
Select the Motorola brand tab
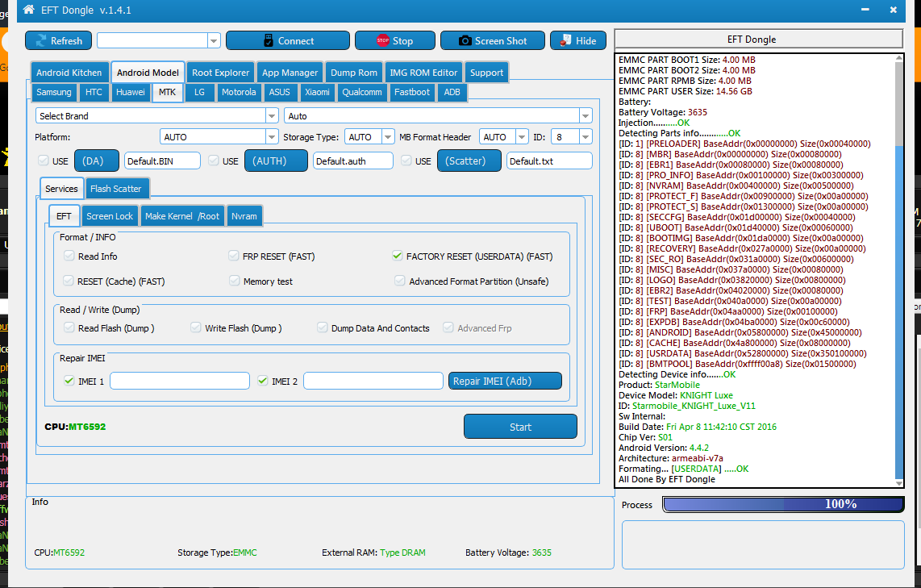pos(239,92)
